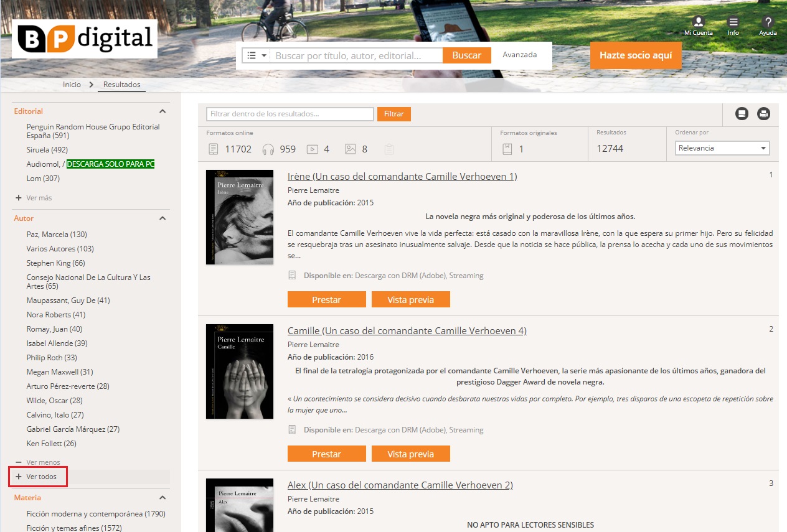Filter by ebook format icon 11702
Viewport: 787px width, 532px height.
(x=214, y=149)
